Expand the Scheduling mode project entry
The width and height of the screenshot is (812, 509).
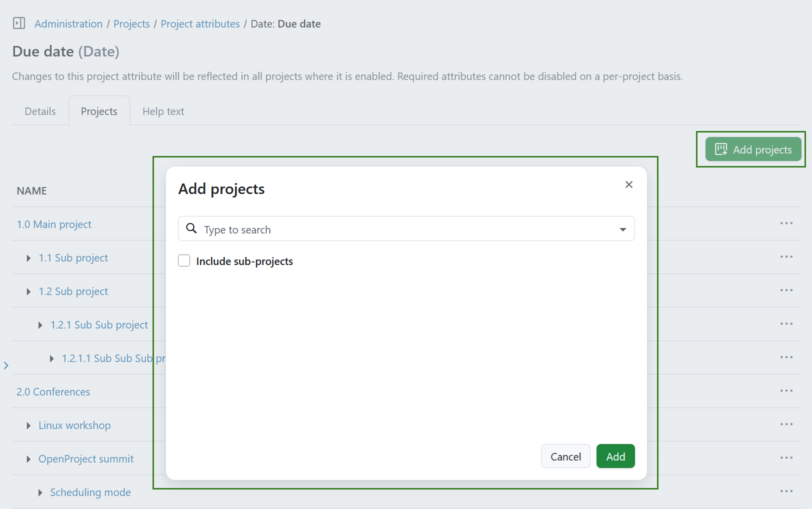40,492
